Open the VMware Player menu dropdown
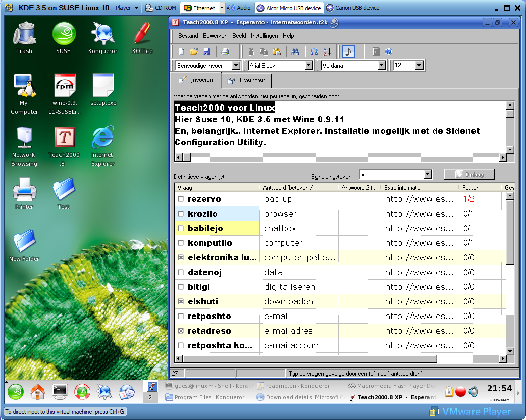 127,8
